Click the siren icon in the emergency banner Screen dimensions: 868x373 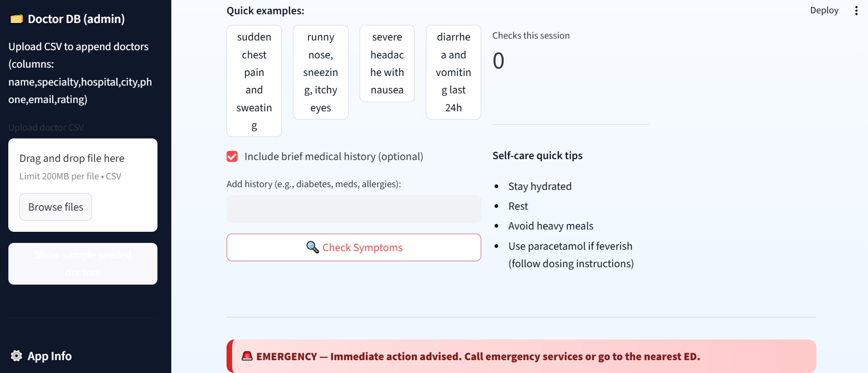[248, 356]
